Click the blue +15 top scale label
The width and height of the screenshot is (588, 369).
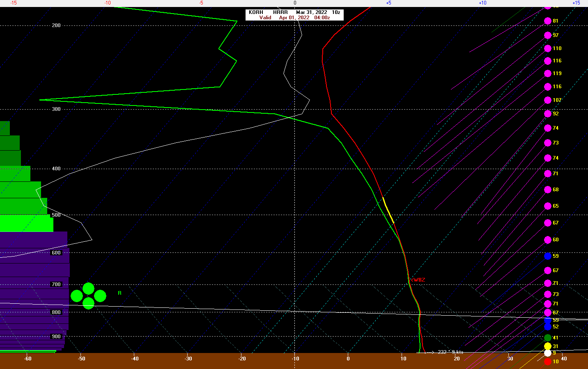[576, 3]
